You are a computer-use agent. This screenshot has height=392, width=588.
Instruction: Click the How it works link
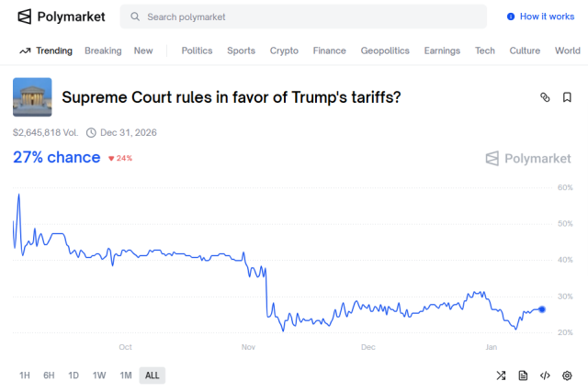coord(547,17)
